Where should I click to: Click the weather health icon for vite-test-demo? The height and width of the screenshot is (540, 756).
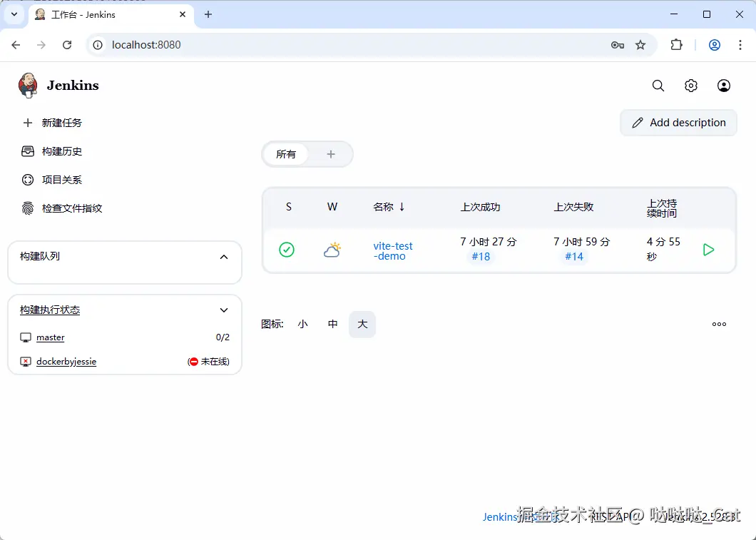(x=332, y=250)
